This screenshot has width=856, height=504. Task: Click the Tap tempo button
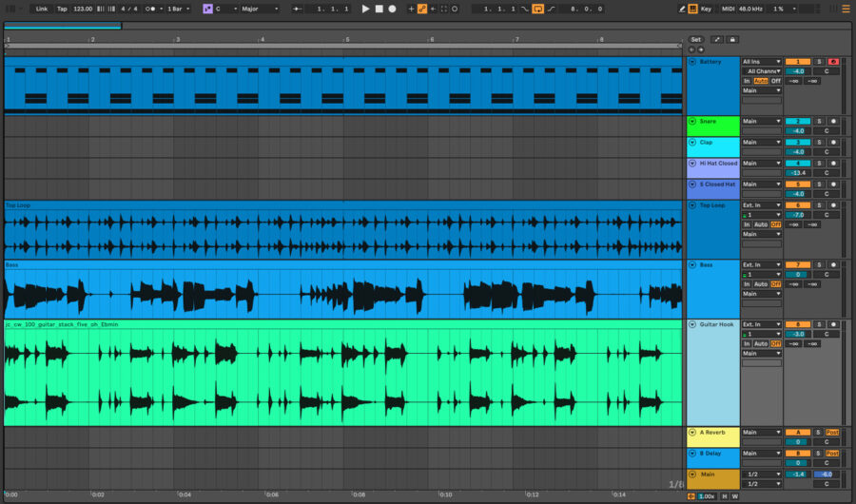[62, 9]
